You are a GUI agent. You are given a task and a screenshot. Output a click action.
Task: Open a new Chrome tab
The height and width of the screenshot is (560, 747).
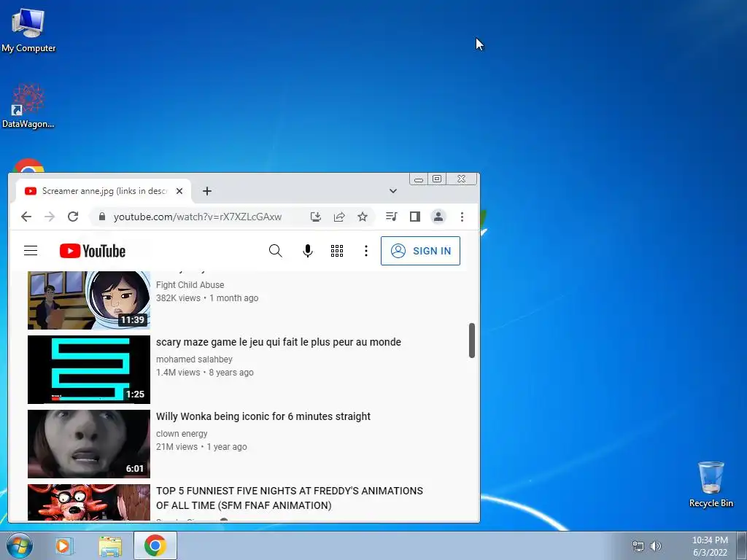click(x=206, y=191)
